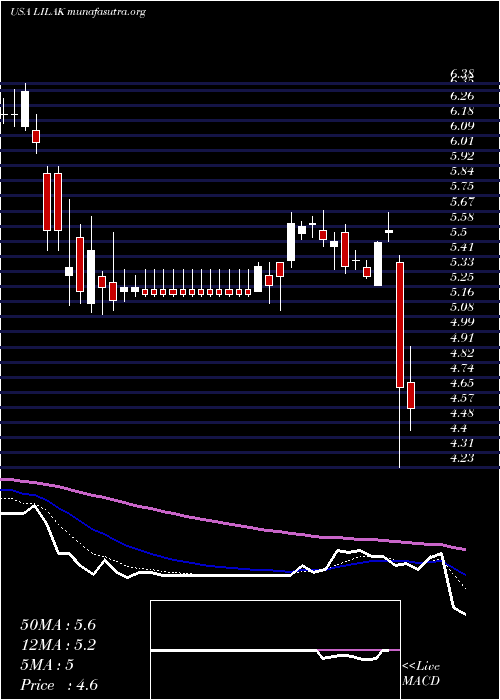The width and height of the screenshot is (500, 700).
Task: Click the 50MA : 5.6 label
Action: (x=58, y=625)
